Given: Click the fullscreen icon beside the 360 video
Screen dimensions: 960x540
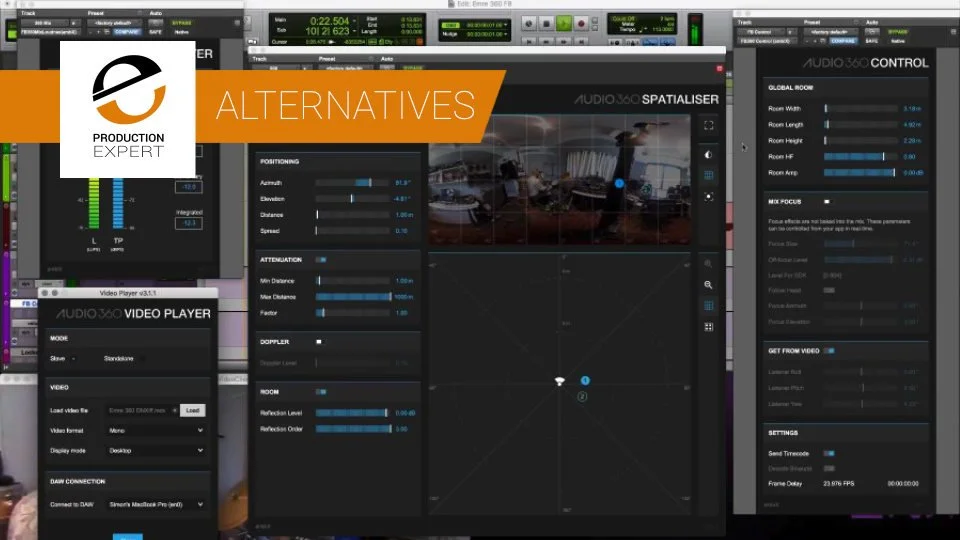Looking at the screenshot, I should tap(708, 126).
